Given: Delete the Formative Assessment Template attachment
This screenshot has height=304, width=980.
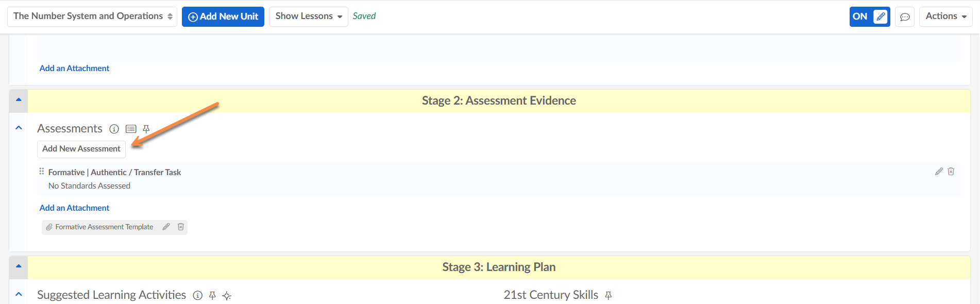Looking at the screenshot, I should tap(181, 227).
